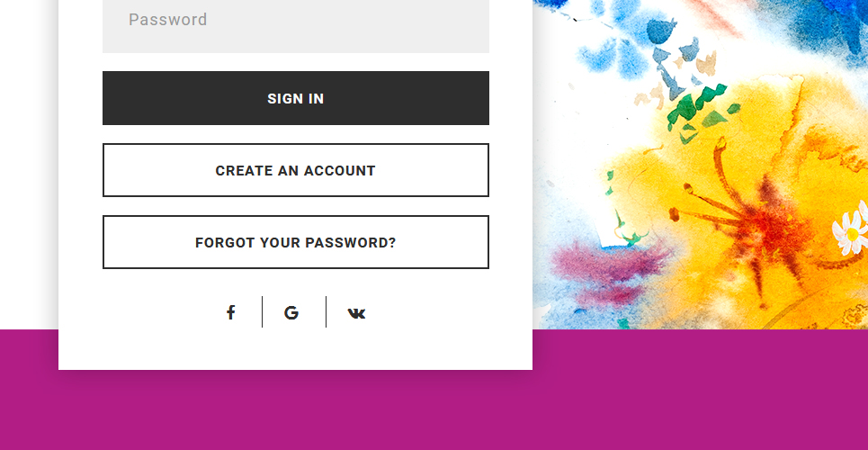
Task: Click the green leaf paint strokes
Action: coord(699,108)
